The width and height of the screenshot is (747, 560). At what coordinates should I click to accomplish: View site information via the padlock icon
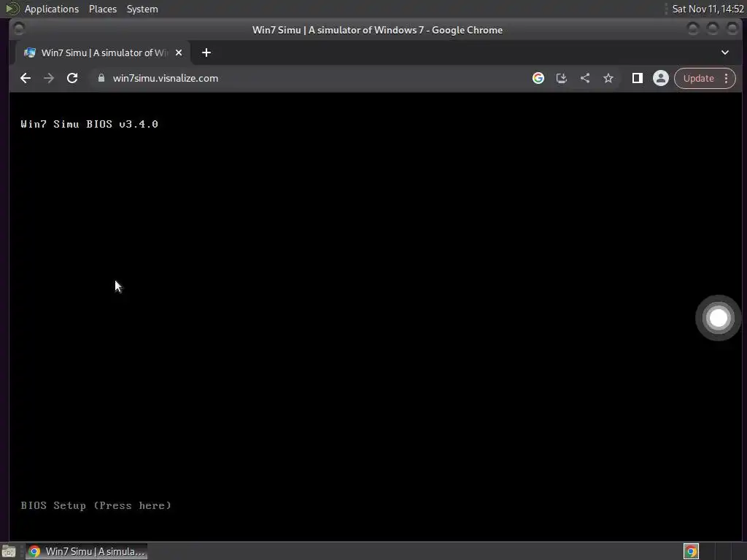(x=101, y=78)
